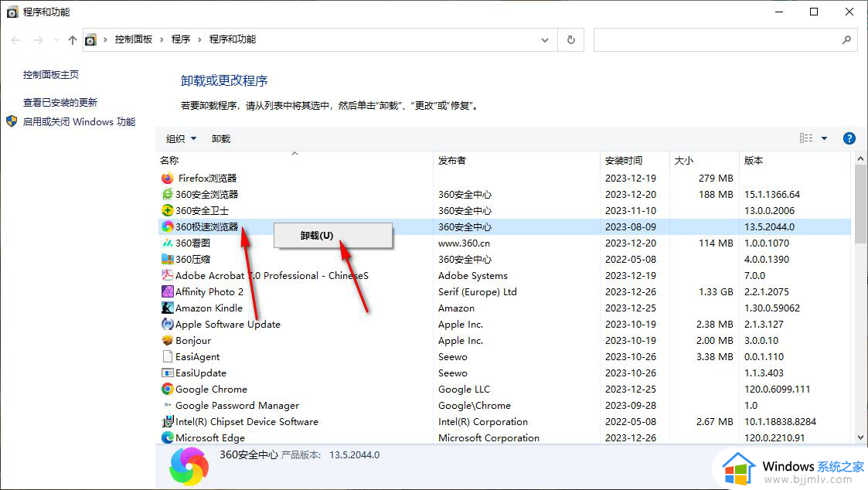
Task: Click the EasiUpdate program icon
Action: (167, 373)
